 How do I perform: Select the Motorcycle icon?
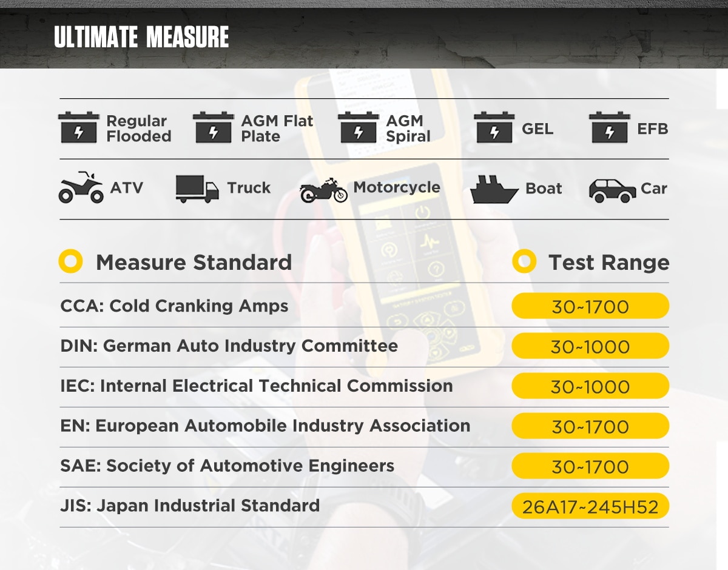(x=324, y=190)
